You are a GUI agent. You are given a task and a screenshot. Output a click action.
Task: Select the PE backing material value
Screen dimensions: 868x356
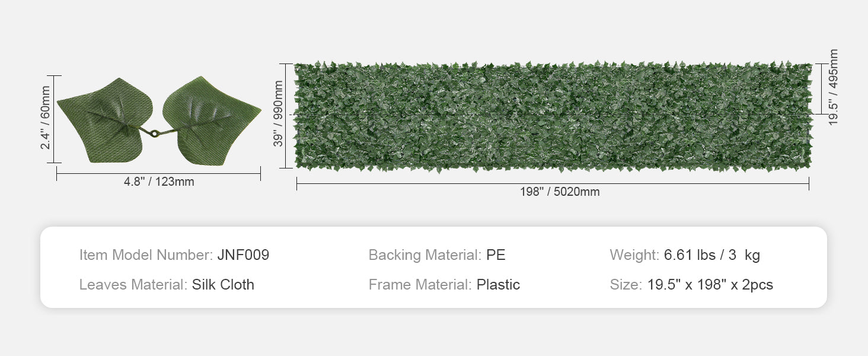496,255
